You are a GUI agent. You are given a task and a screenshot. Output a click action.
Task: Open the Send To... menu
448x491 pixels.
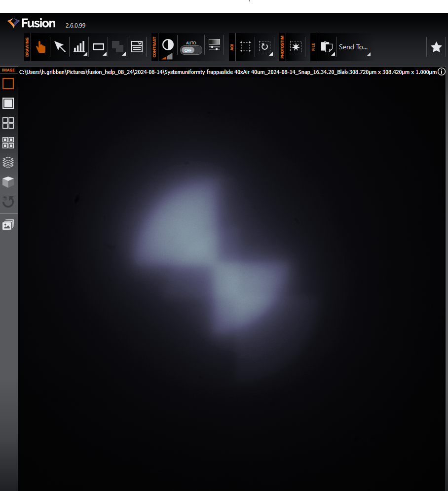[x=353, y=47]
